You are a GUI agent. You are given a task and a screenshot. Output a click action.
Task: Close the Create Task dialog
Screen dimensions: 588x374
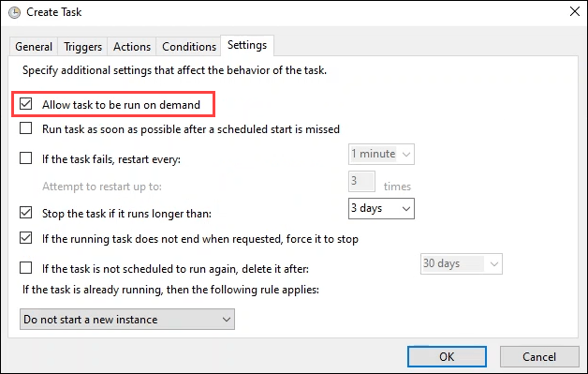point(575,11)
